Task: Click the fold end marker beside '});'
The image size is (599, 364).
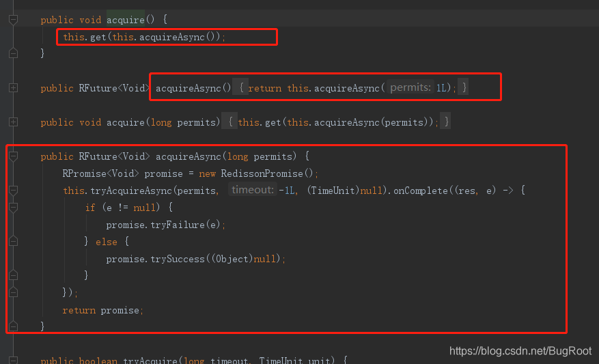Action: [13, 292]
